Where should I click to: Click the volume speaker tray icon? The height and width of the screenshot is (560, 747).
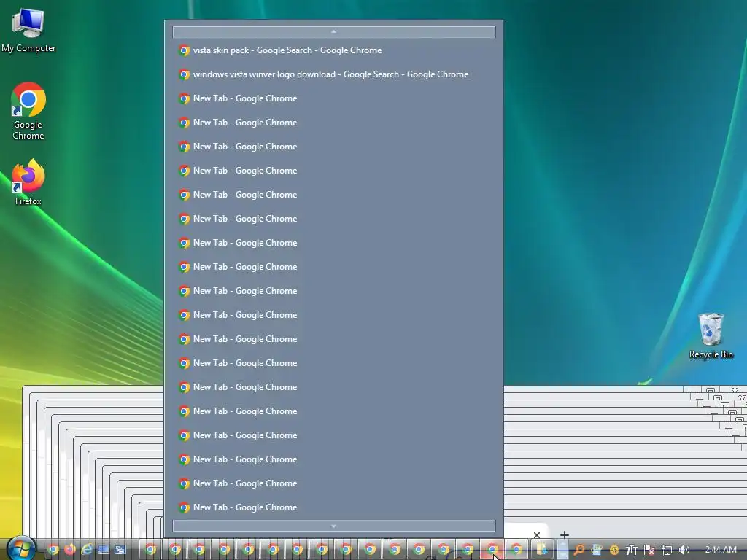pyautogui.click(x=684, y=550)
